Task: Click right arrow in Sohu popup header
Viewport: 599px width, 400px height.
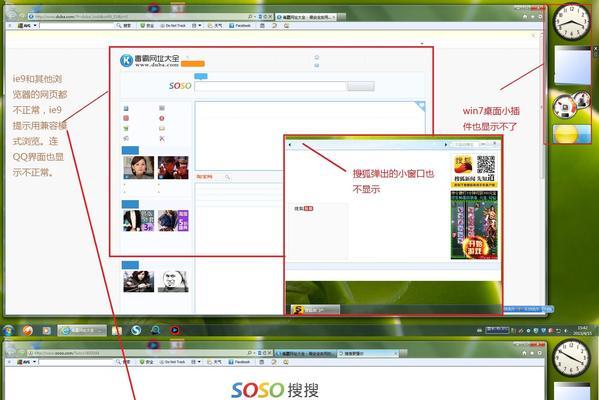Action: (x=445, y=145)
